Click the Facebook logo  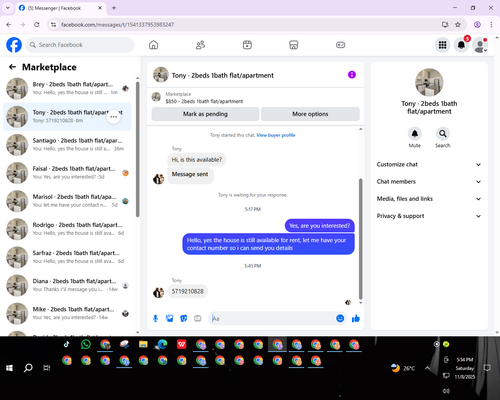coord(14,45)
